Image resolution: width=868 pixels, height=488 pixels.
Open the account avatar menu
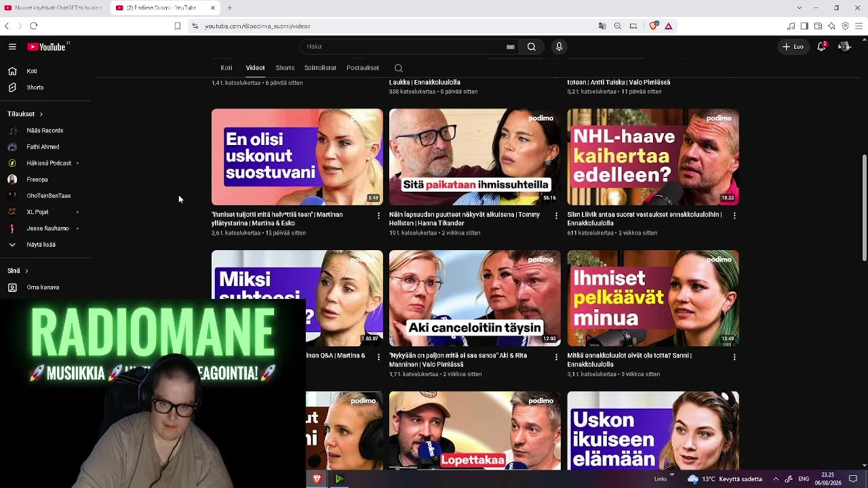pos(844,47)
